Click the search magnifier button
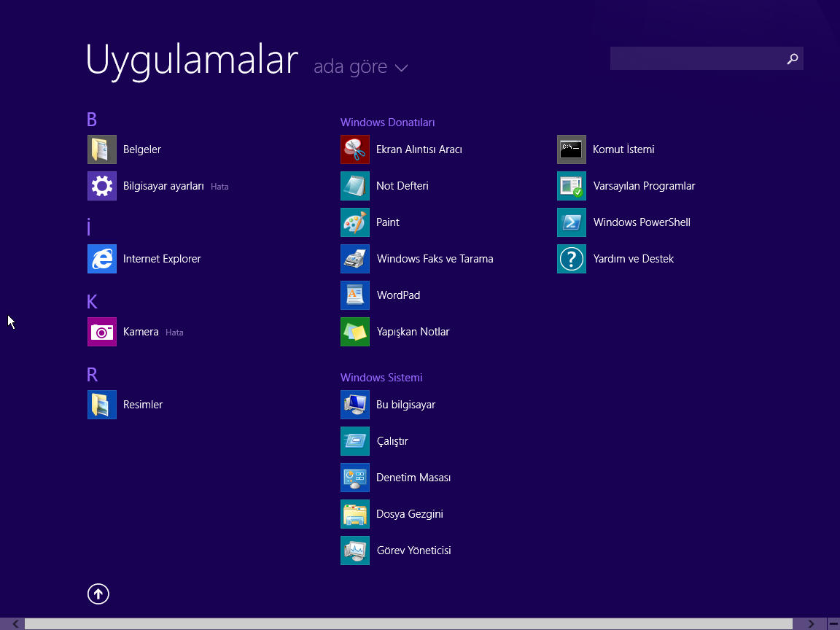 click(x=792, y=59)
